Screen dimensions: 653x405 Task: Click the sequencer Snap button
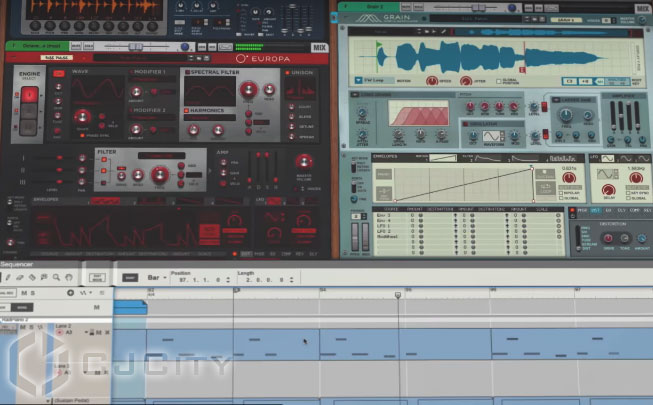130,278
